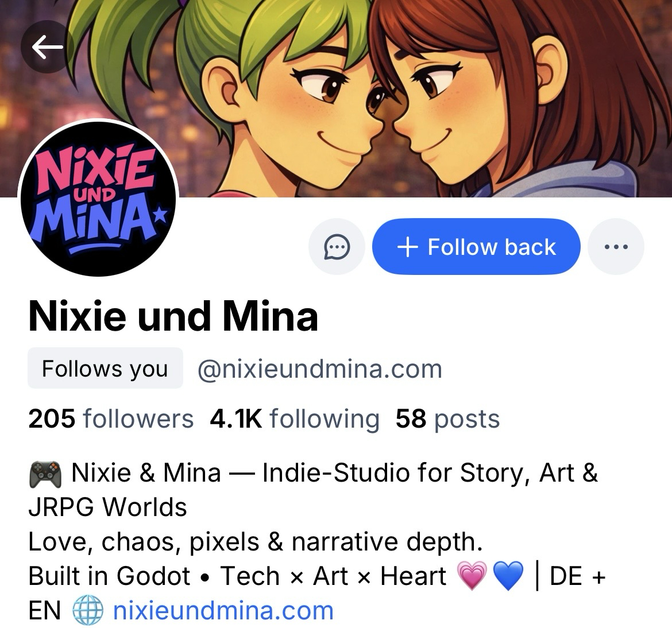Image resolution: width=672 pixels, height=628 pixels.
Task: Select the @nixieundmina.com handle
Action: click(x=320, y=369)
